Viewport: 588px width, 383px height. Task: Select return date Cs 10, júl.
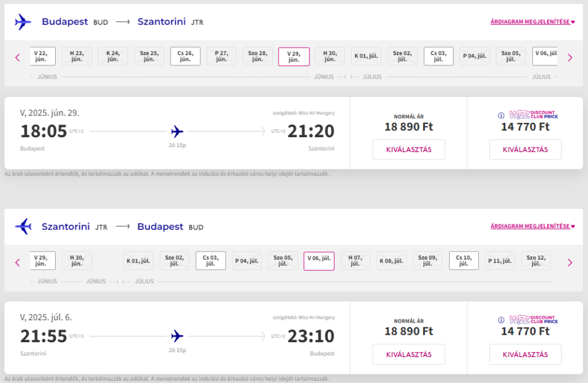click(464, 261)
